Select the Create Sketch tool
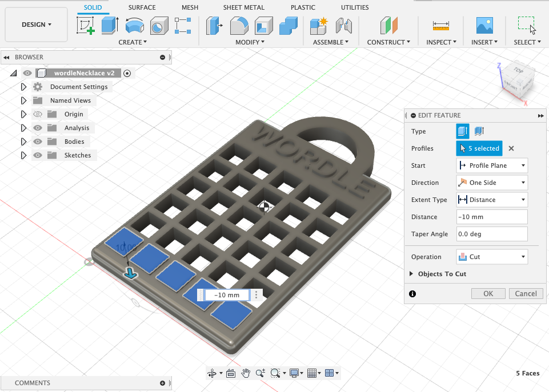This screenshot has height=392, width=549. 86,26
